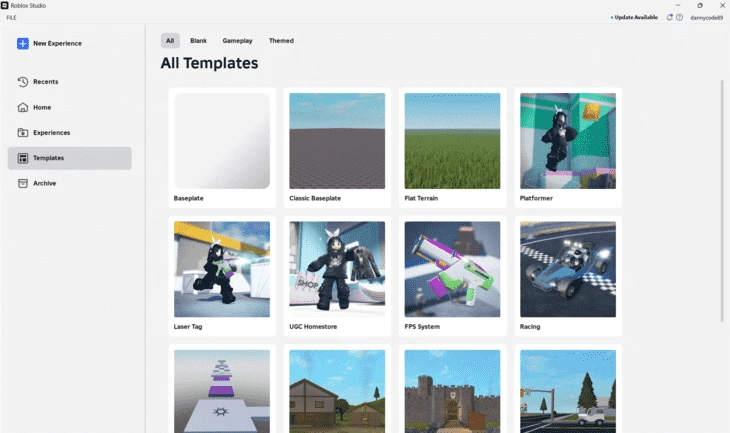Click the UGC Homestore caption text

tap(313, 327)
